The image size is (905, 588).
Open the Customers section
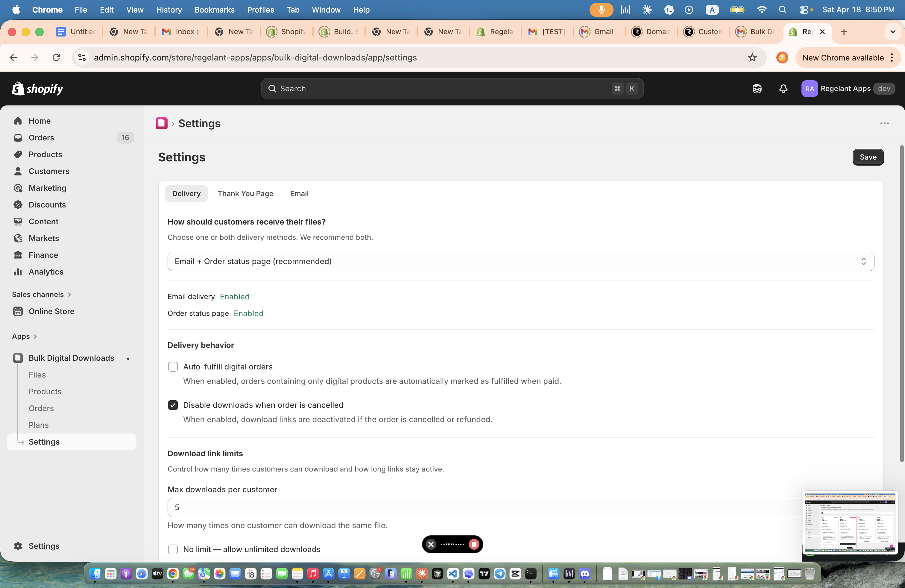(x=49, y=171)
